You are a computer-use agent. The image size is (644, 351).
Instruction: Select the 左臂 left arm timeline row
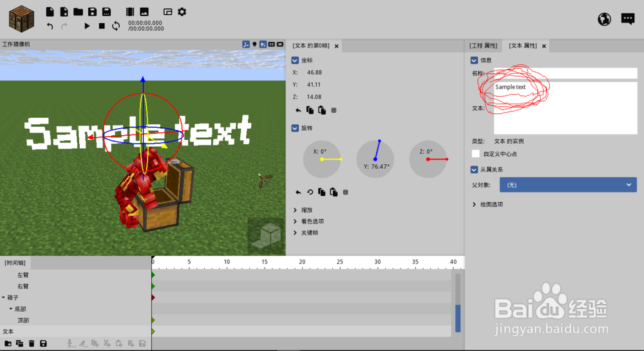(76, 274)
